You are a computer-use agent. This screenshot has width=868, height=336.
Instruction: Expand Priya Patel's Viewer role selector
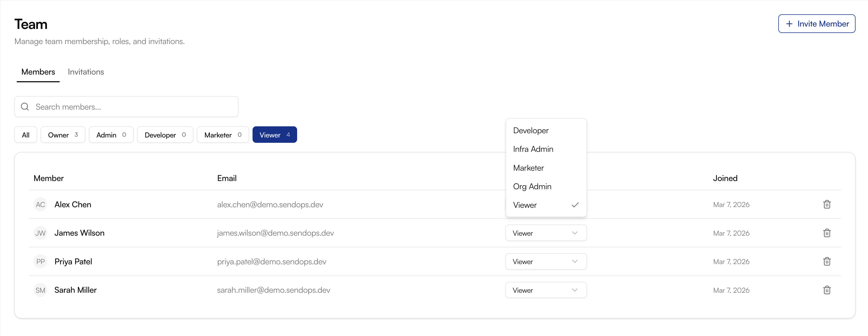click(x=545, y=261)
